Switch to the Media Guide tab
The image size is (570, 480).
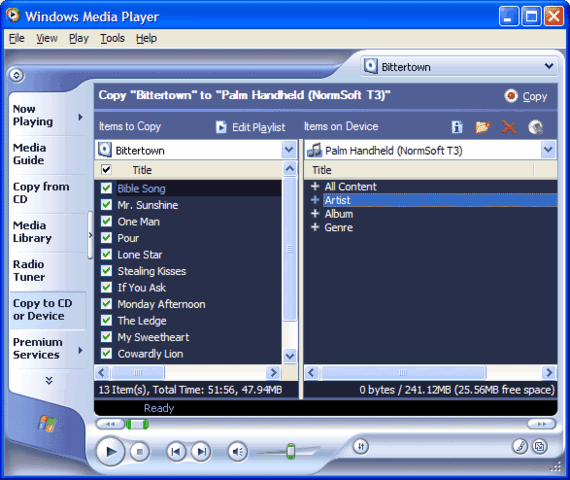coord(48,154)
